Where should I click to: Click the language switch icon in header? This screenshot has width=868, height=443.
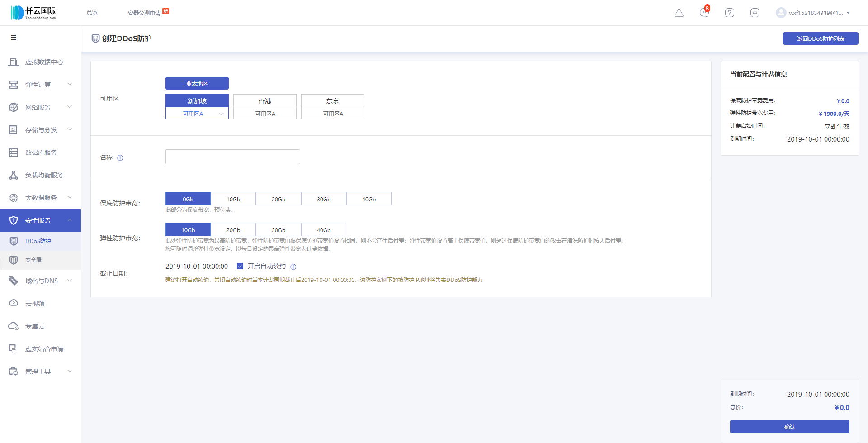point(755,13)
